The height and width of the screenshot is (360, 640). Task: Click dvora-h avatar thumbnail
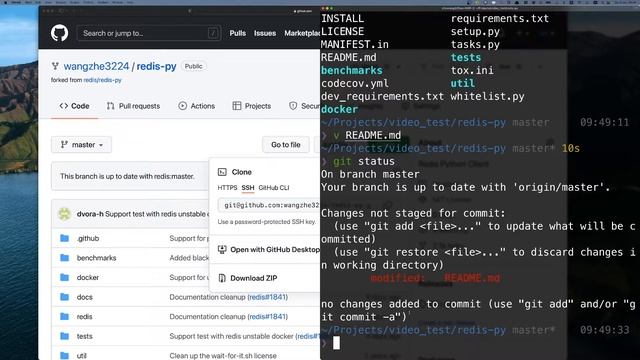tap(64, 214)
